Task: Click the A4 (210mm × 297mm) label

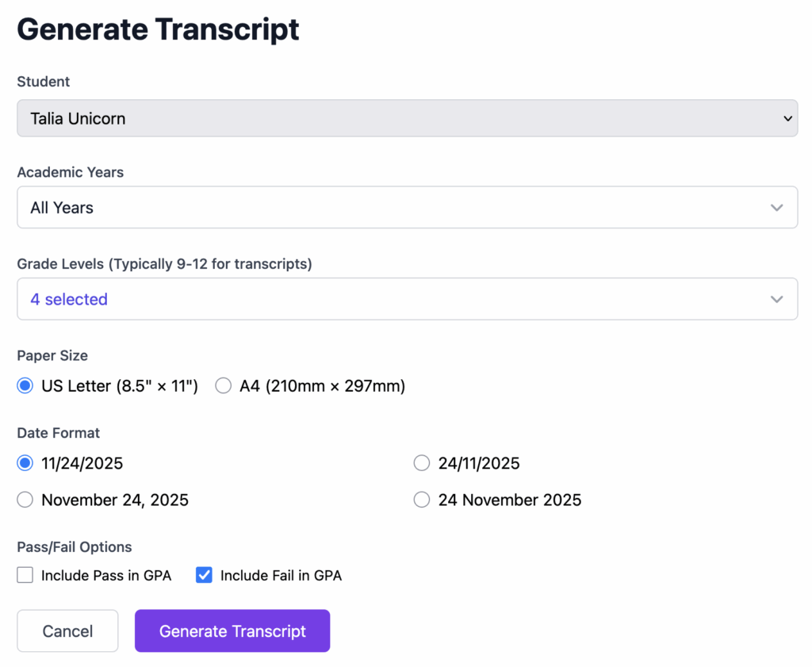Action: click(x=322, y=386)
